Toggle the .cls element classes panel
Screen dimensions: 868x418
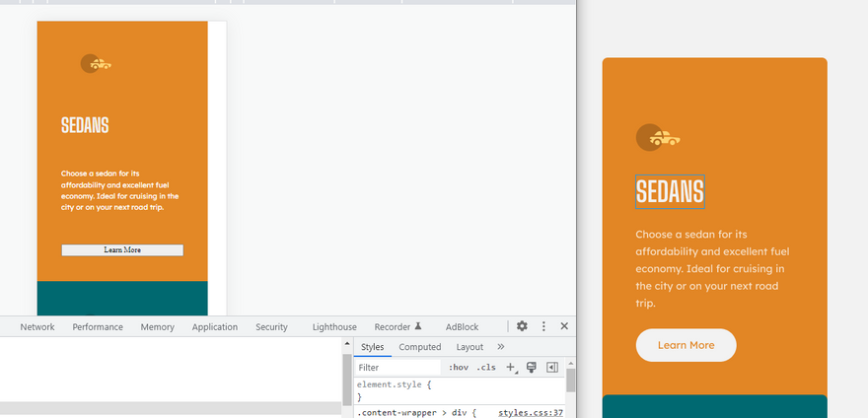coord(484,368)
